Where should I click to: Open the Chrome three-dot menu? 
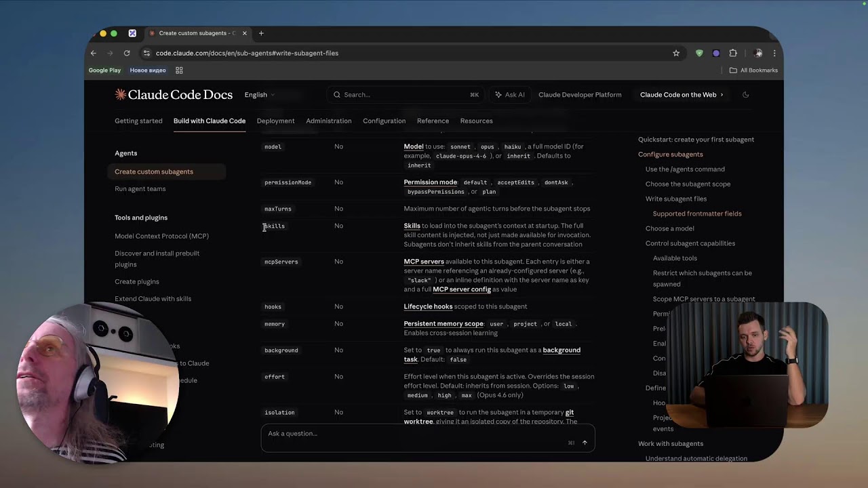tap(774, 53)
